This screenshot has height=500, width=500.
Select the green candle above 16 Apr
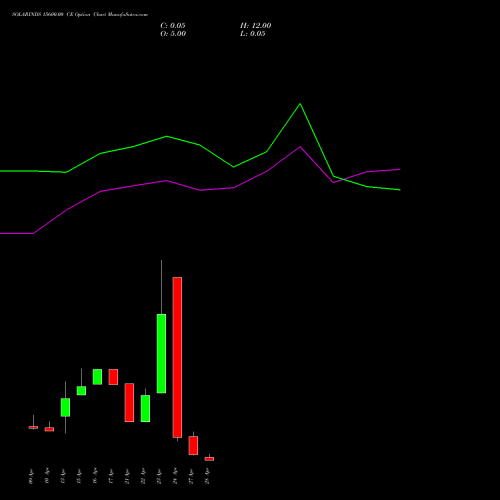coord(97,377)
